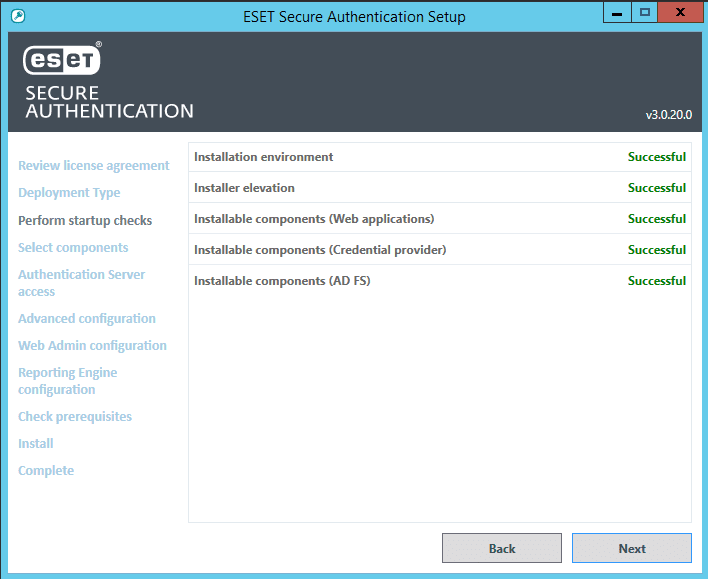Viewport: 708px width, 579px height.
Task: Select the Advanced configuration step
Action: coord(87,319)
